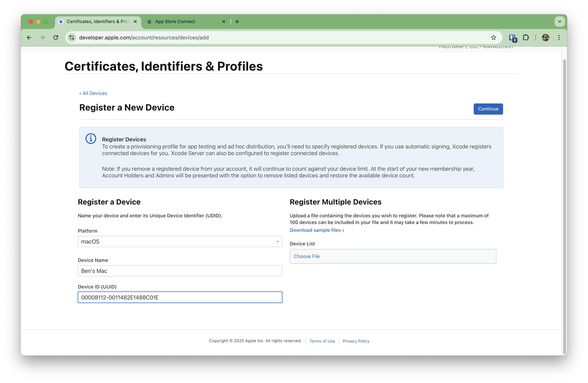Click the Continue button
The image size is (588, 383).
pyautogui.click(x=488, y=109)
